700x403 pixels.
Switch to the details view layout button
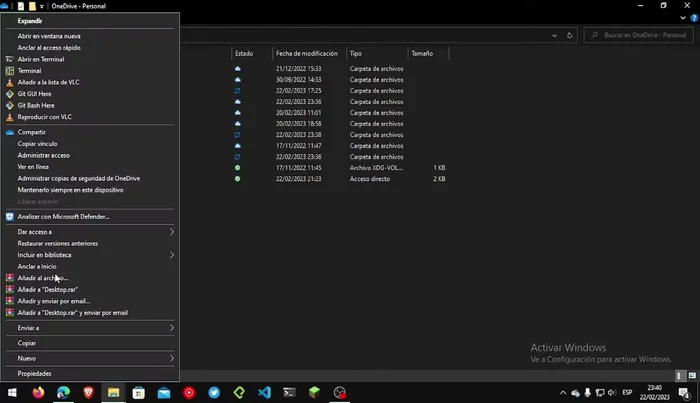click(679, 376)
